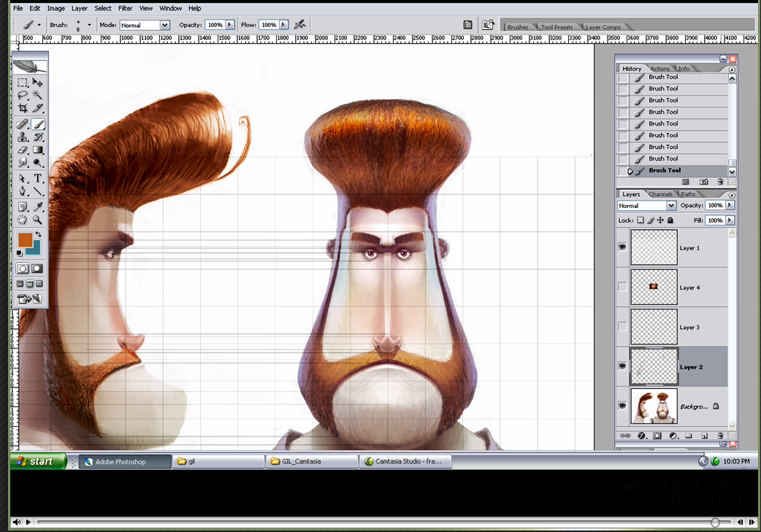Open the Brushes palette well button
Screen dimensions: 761x532
pyautogui.click(x=519, y=26)
